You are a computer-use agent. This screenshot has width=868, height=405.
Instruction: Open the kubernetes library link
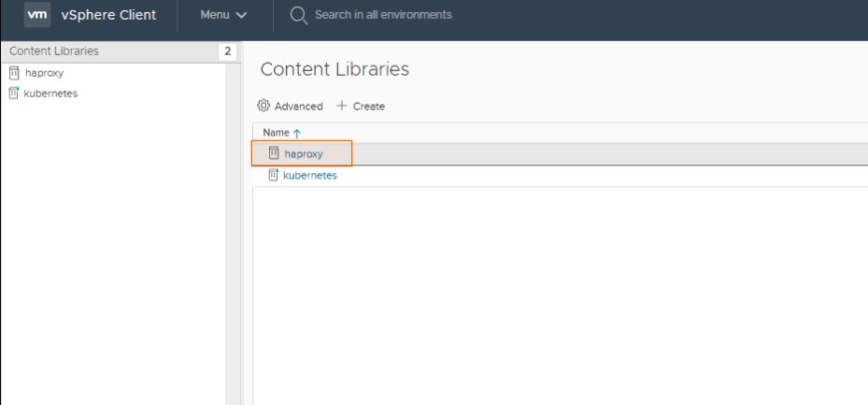coord(310,176)
